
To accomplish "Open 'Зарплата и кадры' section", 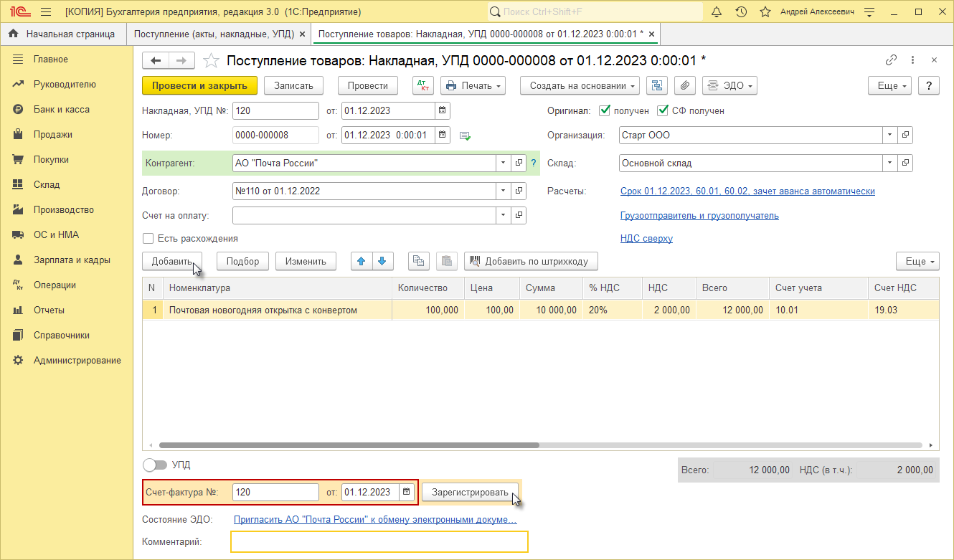I will point(72,260).
